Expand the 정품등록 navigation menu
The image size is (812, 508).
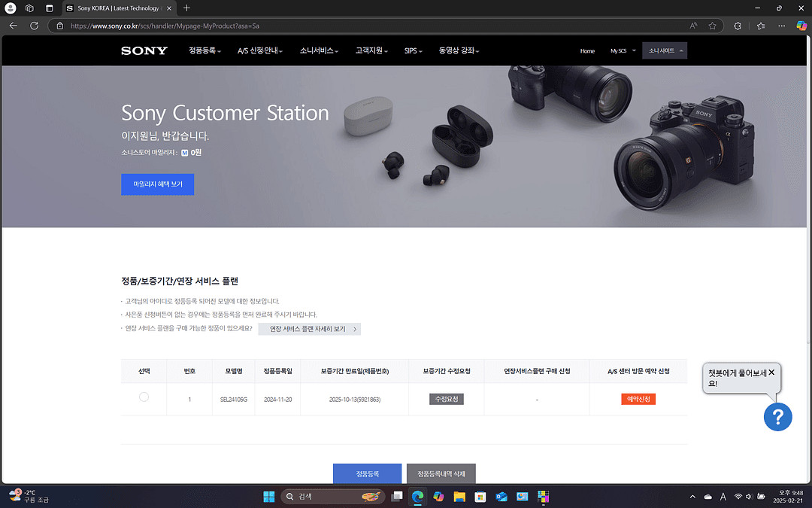click(x=205, y=51)
